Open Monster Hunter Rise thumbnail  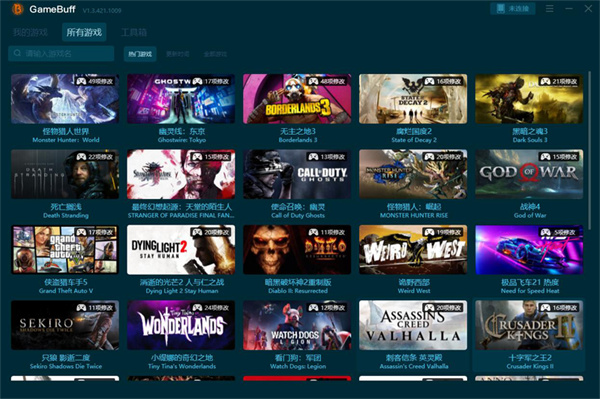(x=413, y=174)
